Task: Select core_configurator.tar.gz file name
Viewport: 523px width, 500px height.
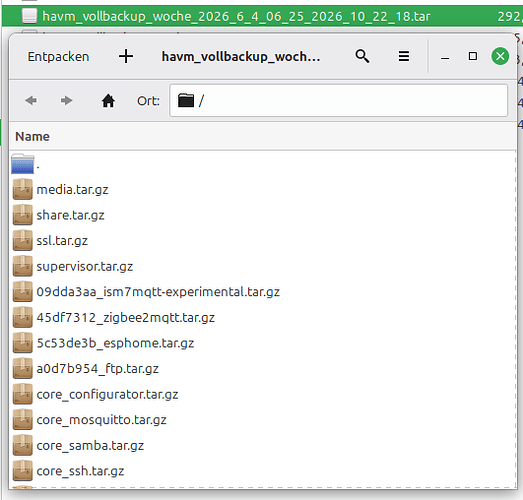Action: click(107, 395)
